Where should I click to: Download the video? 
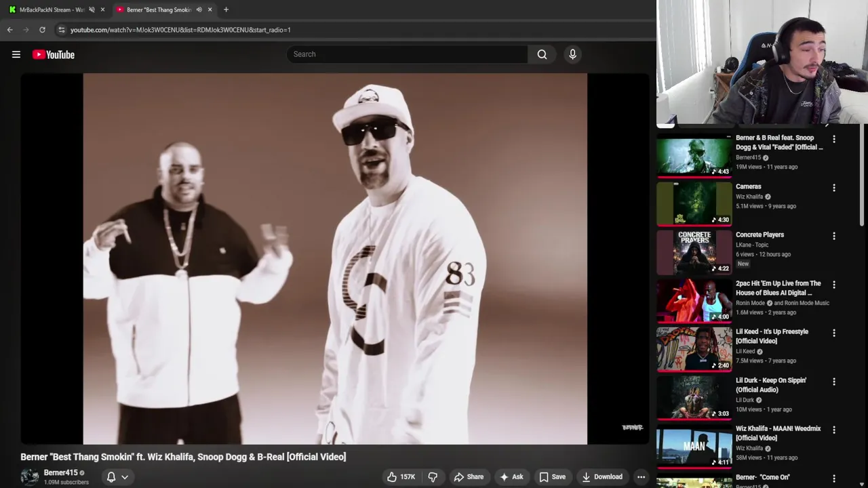click(601, 477)
